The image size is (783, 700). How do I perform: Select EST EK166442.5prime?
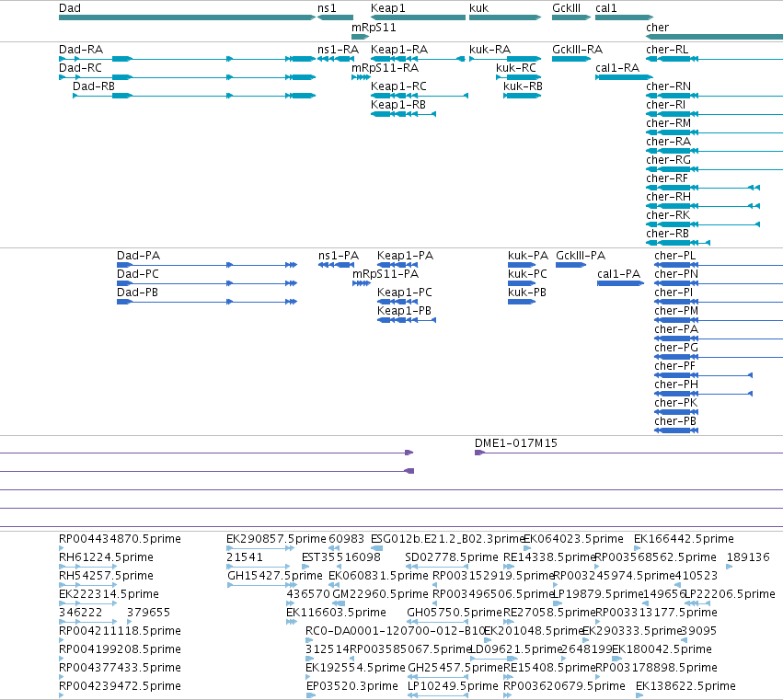685,539
